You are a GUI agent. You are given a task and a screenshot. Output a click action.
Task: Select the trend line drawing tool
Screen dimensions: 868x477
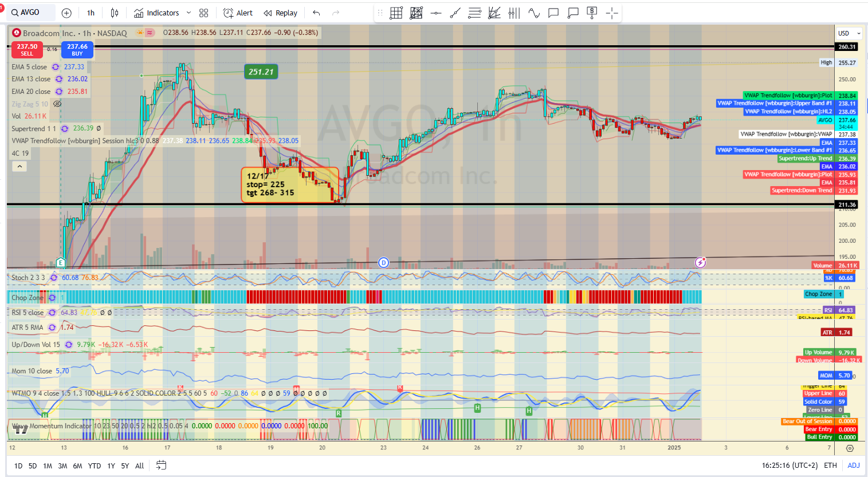[x=455, y=13]
